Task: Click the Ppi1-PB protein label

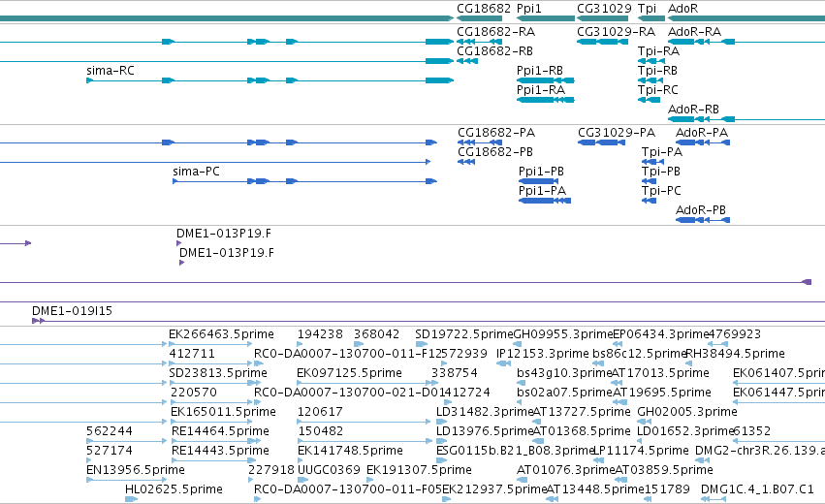Action: pyautogui.click(x=541, y=172)
